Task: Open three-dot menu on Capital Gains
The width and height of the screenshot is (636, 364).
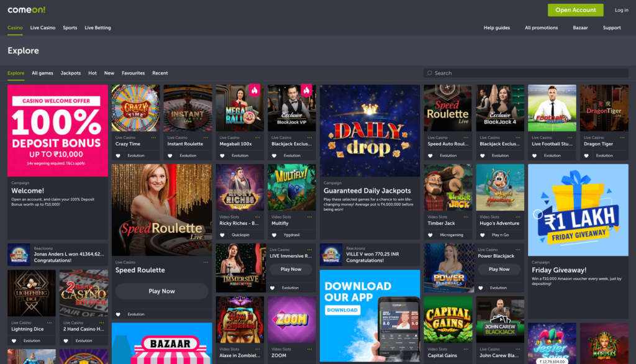Action: click(466, 349)
